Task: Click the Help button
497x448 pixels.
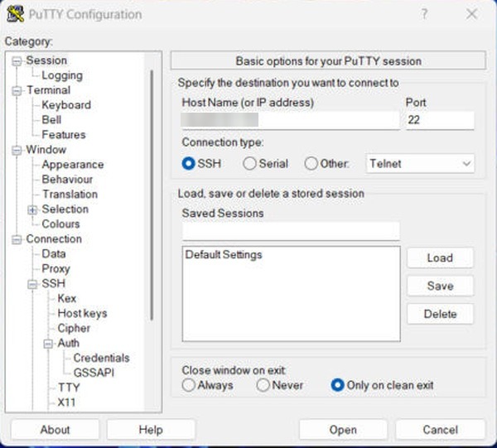Action: 151,430
